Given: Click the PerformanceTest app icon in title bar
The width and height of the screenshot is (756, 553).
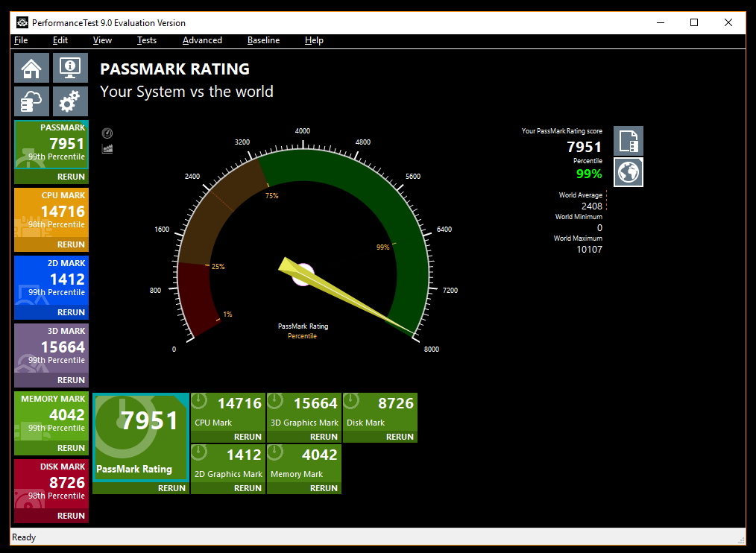Looking at the screenshot, I should coord(22,22).
